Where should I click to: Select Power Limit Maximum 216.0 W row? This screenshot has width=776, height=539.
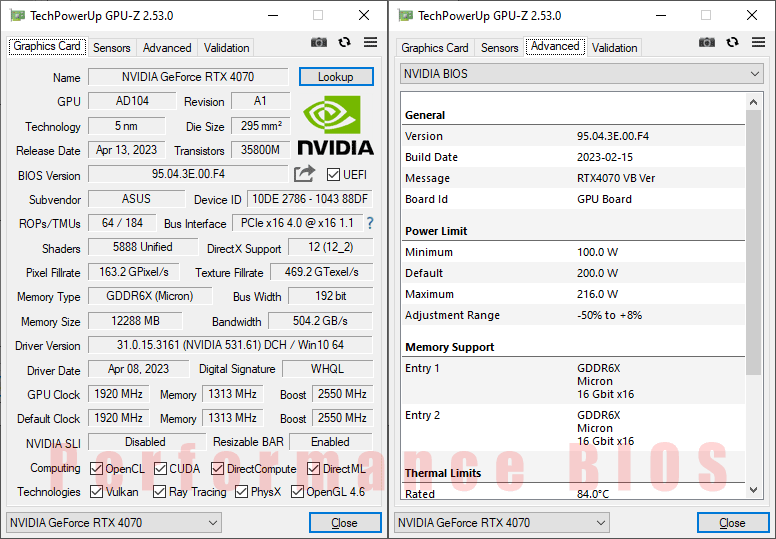573,294
